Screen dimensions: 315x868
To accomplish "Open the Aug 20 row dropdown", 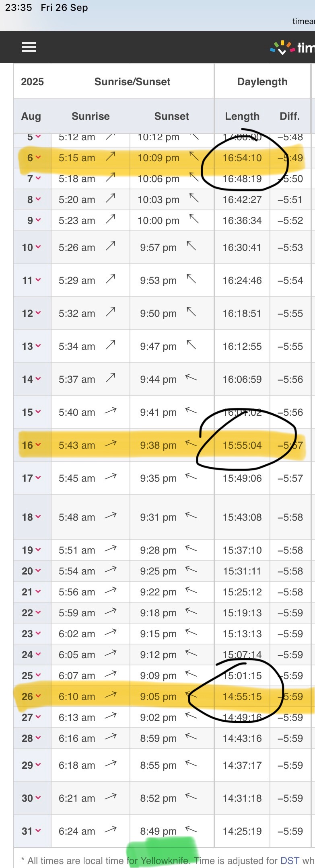I will 38,570.
